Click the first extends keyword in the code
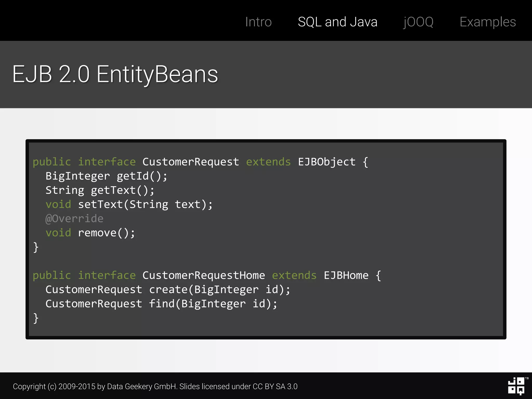The image size is (532, 399). click(x=268, y=162)
